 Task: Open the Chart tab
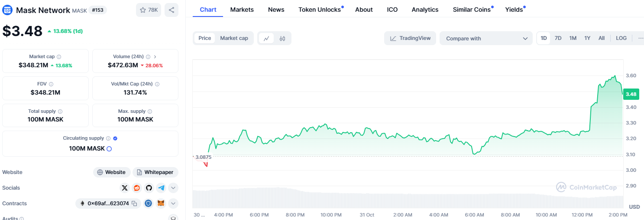click(x=208, y=10)
